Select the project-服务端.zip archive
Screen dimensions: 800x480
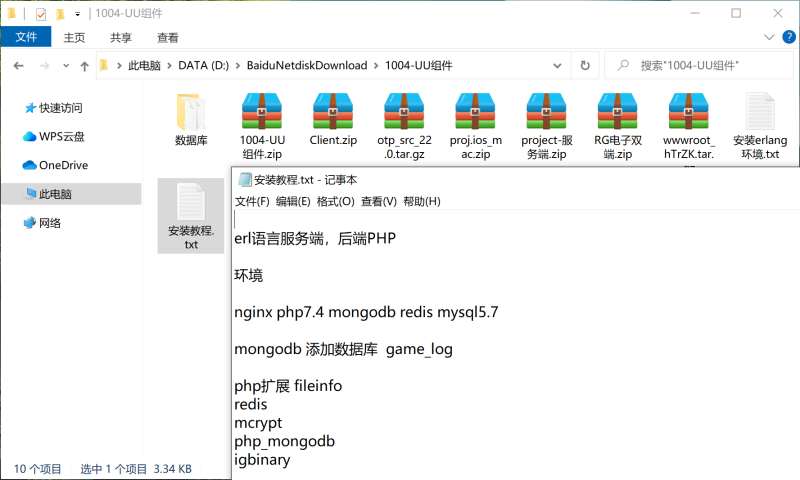[x=546, y=126]
